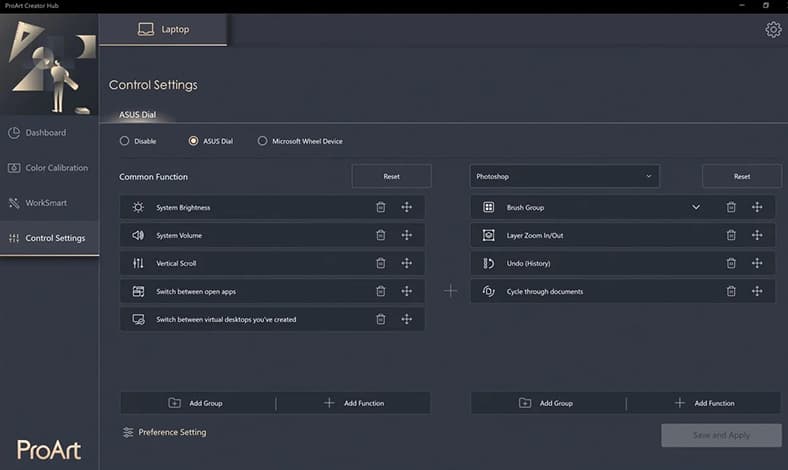Reset the Common Function list
The height and width of the screenshot is (470, 788).
[391, 176]
